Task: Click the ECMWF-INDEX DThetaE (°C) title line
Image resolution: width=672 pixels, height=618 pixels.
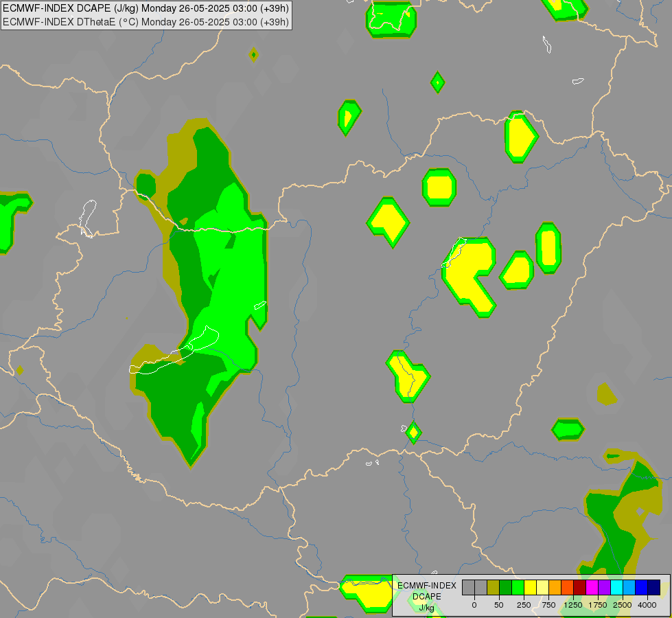Action: click(146, 22)
